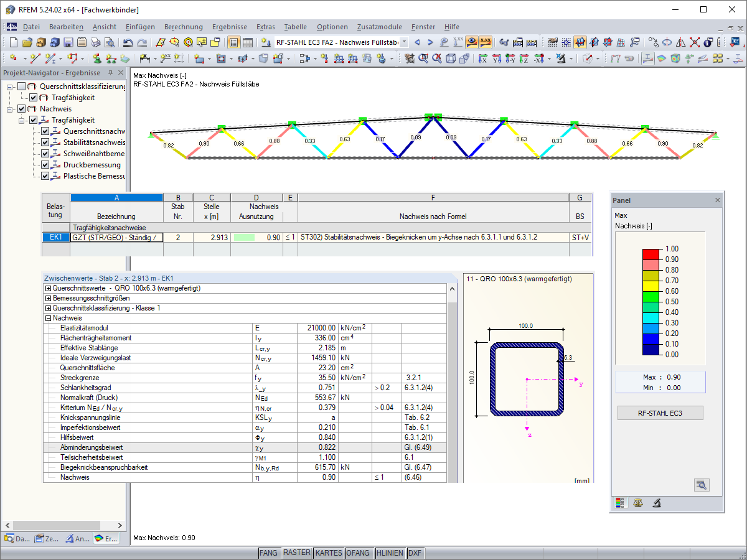
Task: Collapse the Querschnittsklassifizierung tree node
Action: click(x=11, y=86)
